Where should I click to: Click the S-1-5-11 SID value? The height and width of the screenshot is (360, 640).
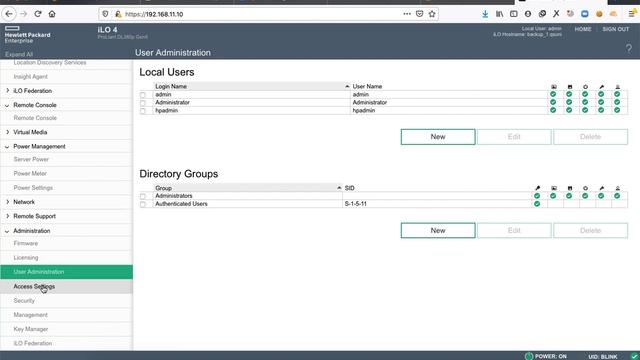356,204
